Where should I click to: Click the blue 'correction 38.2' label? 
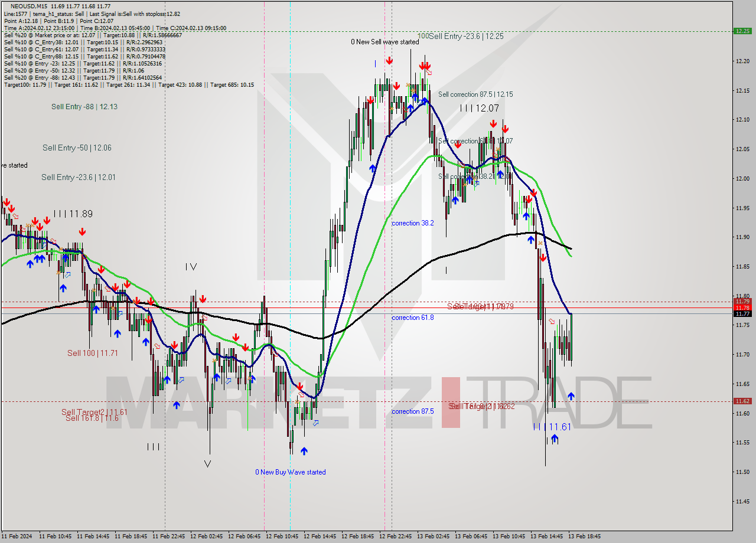coord(413,223)
